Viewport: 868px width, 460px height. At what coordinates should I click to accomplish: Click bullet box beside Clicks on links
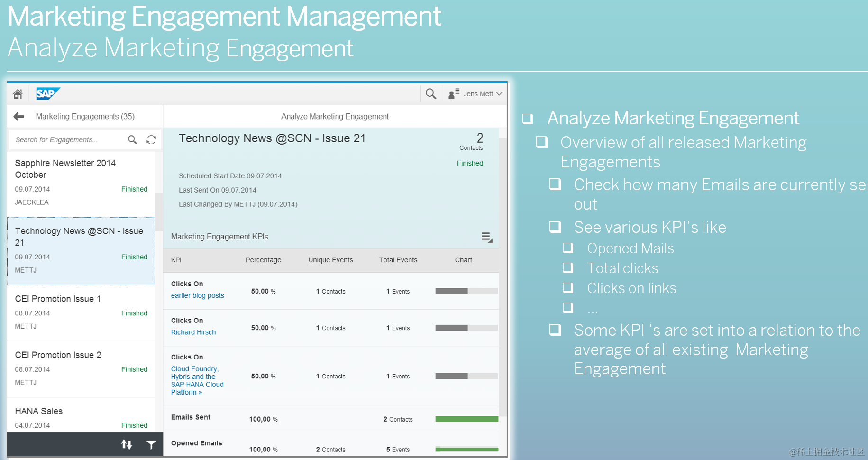(x=567, y=287)
